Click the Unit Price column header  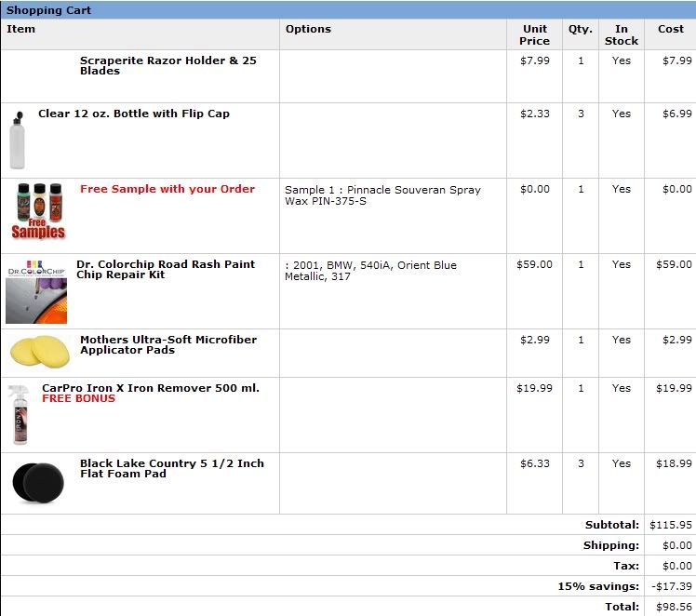pyautogui.click(x=534, y=34)
